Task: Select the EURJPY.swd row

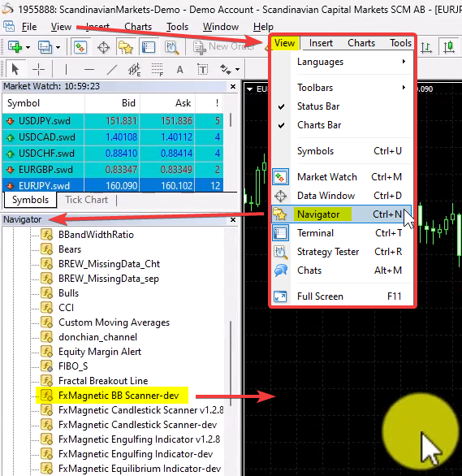Action: coord(113,185)
